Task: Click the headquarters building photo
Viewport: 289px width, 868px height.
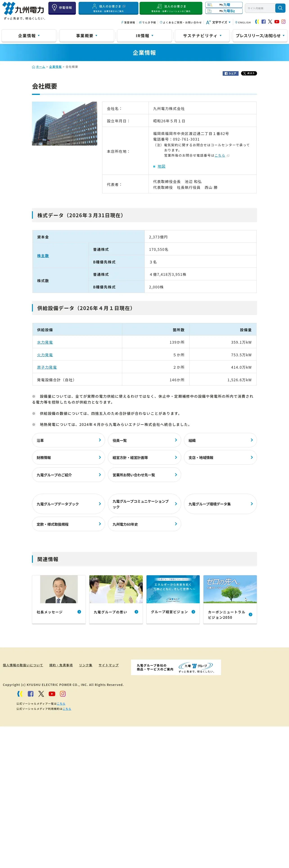Action: click(65, 124)
